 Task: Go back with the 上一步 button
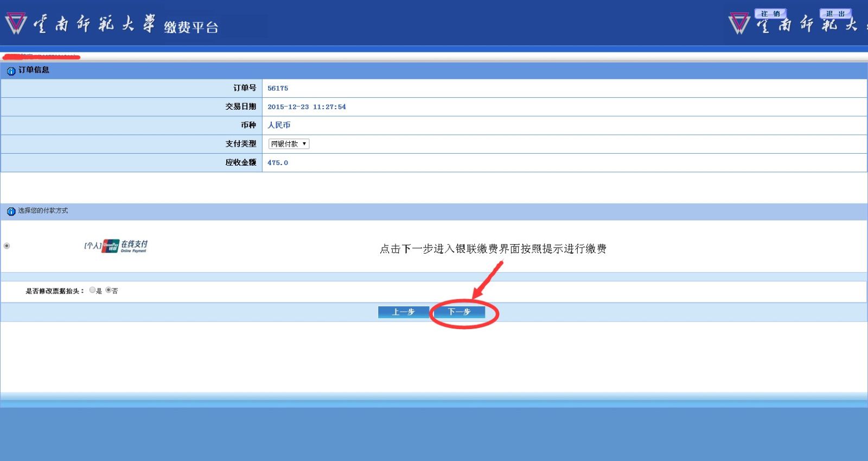[403, 312]
